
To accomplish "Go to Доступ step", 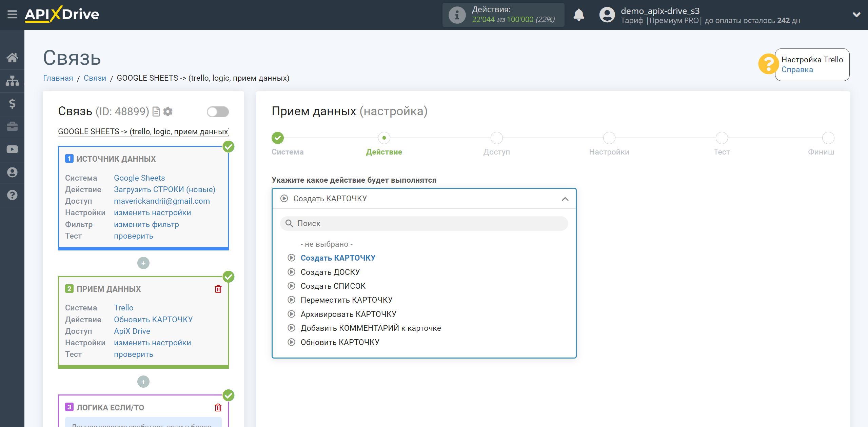I will (497, 138).
